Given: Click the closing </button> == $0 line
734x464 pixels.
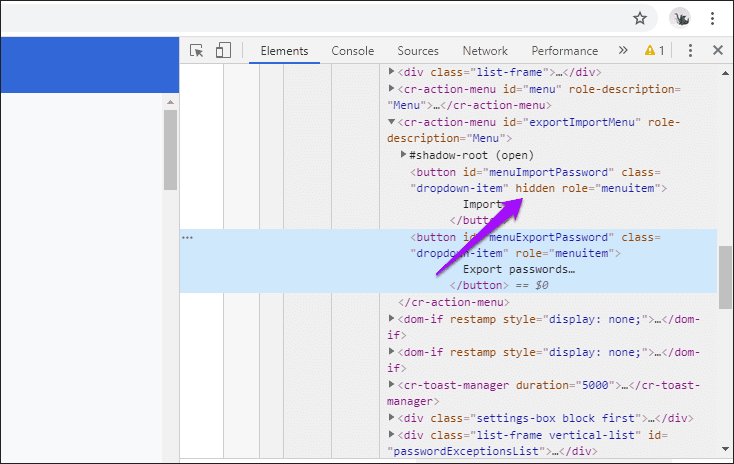Looking at the screenshot, I should pyautogui.click(x=499, y=286).
